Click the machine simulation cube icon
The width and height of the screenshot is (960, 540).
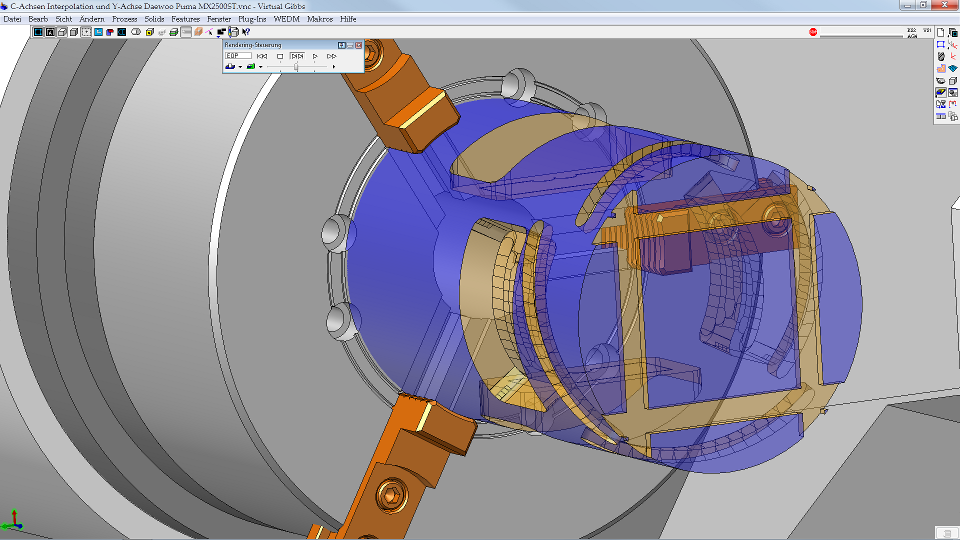pos(233,32)
